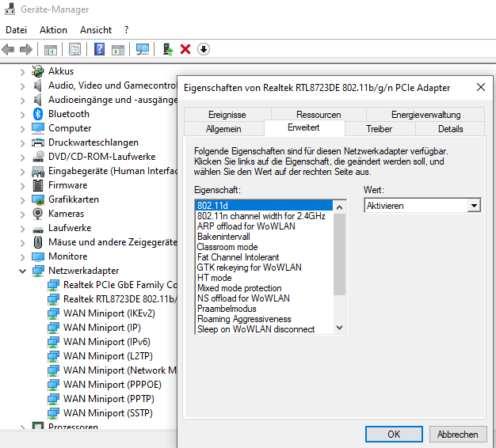
Task: Click the property list scroll-down arrow
Action: (339, 328)
